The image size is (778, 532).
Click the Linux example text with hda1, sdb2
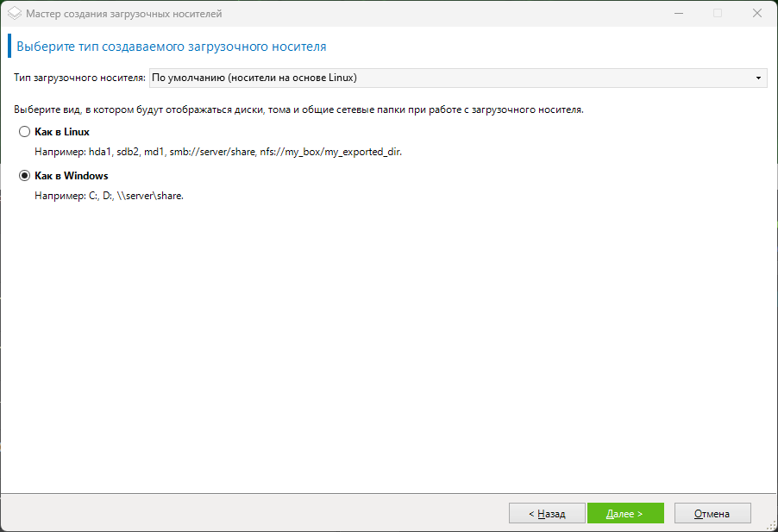pyautogui.click(x=218, y=152)
